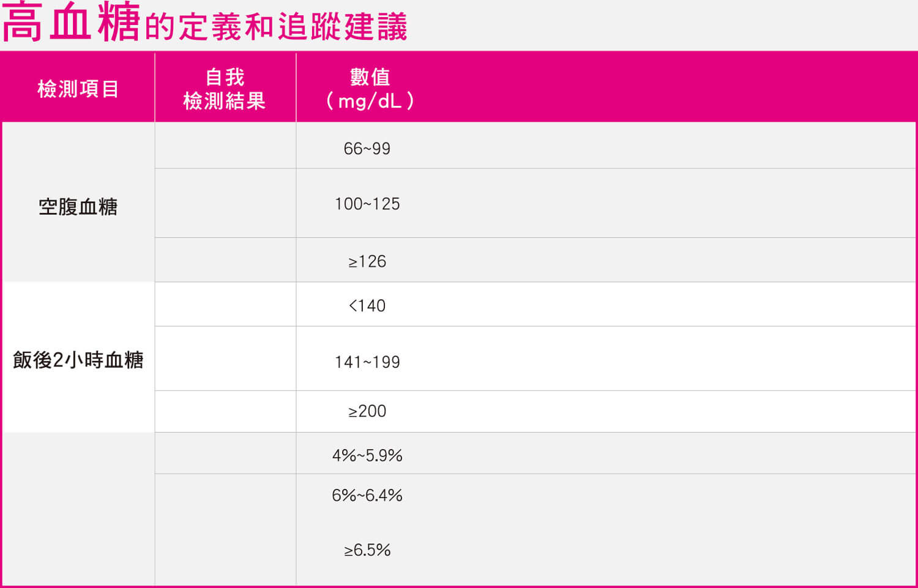Click empty self-test cell beside 4%~5.9%
This screenshot has height=588, width=918.
click(225, 453)
